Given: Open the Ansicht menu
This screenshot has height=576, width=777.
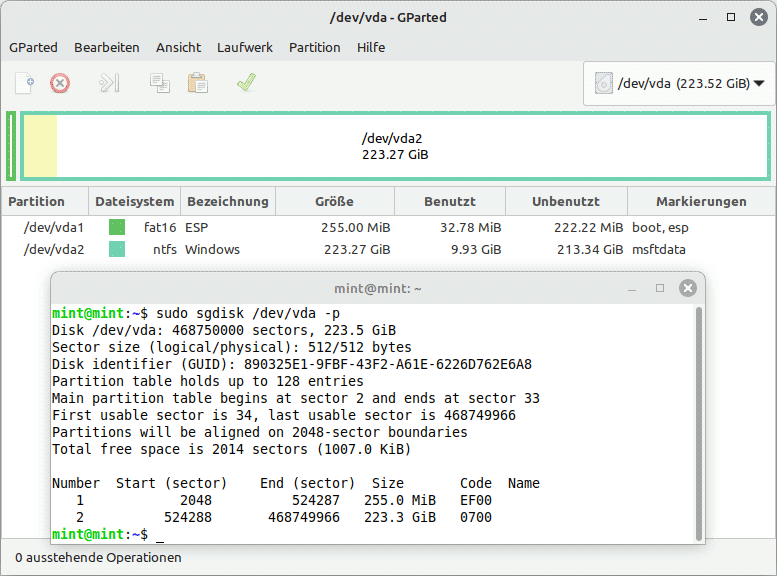Looking at the screenshot, I should coord(178,48).
